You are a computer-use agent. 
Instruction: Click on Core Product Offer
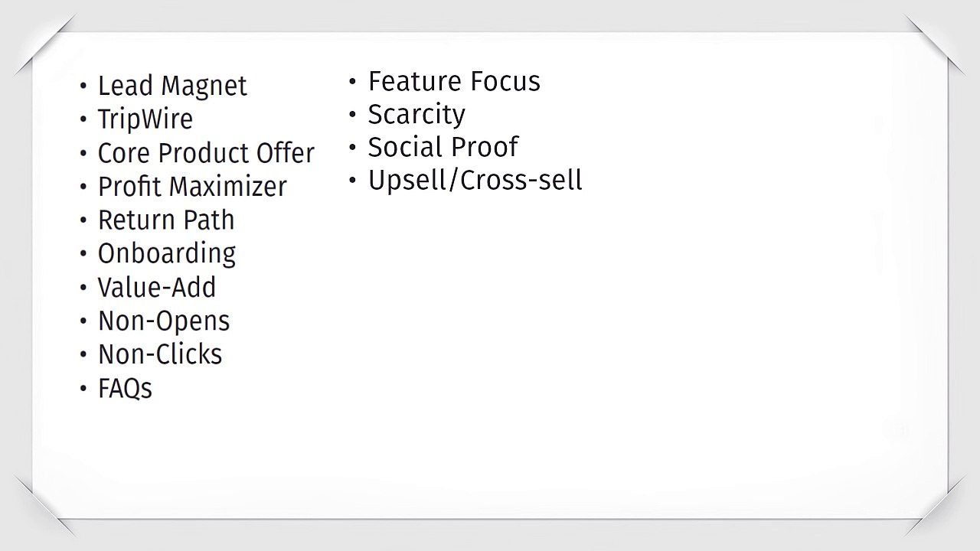pos(206,153)
